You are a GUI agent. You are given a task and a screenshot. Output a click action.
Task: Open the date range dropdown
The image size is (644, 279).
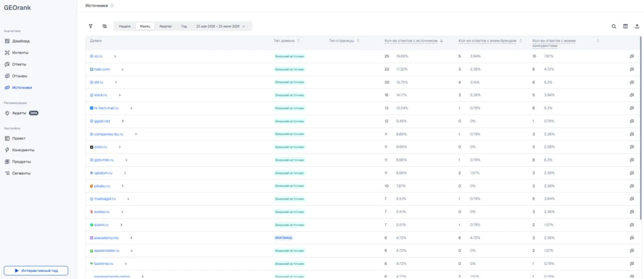pyautogui.click(x=221, y=26)
